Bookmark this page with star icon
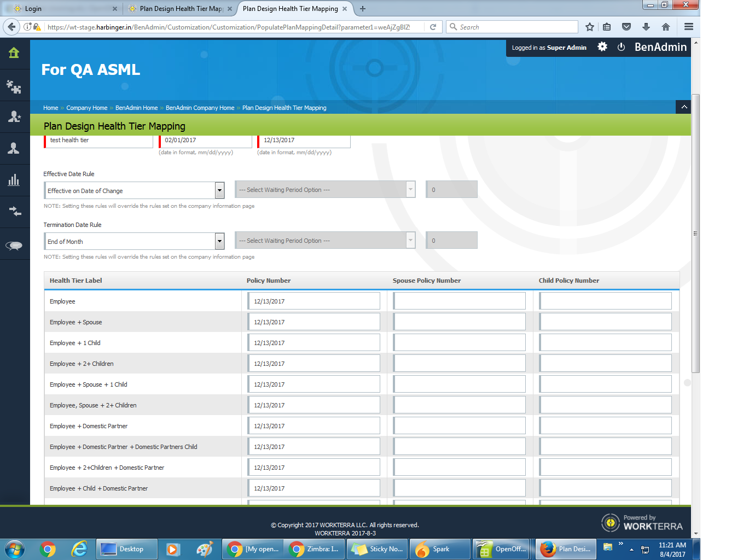 pos(590,27)
